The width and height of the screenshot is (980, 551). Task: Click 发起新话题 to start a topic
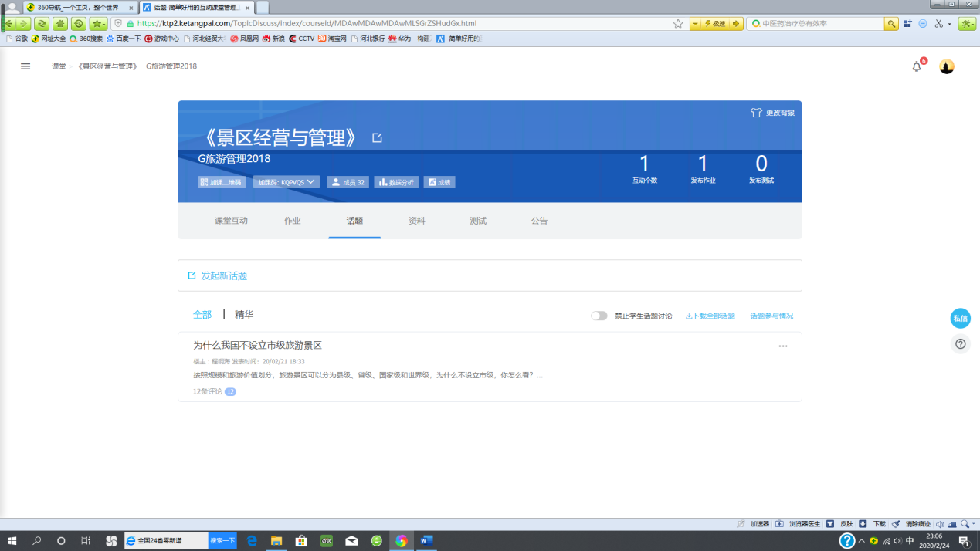point(224,275)
